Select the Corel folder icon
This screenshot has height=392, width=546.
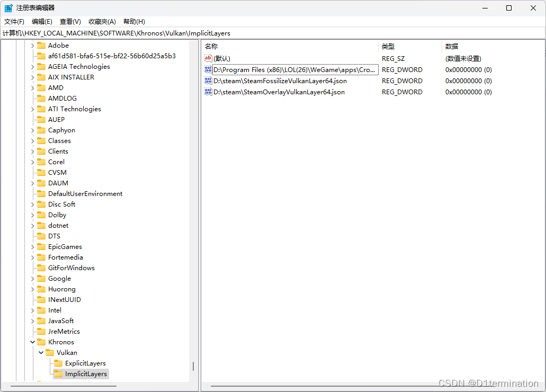(x=41, y=162)
